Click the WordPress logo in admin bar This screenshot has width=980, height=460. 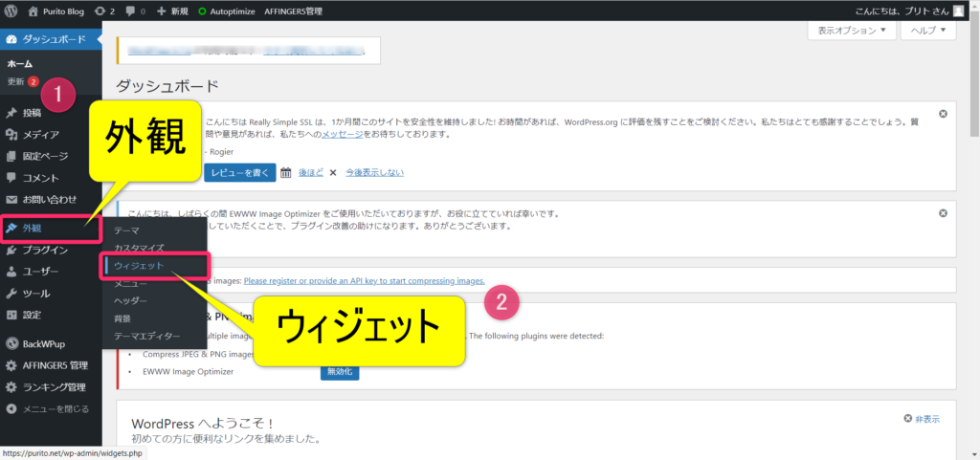point(11,11)
